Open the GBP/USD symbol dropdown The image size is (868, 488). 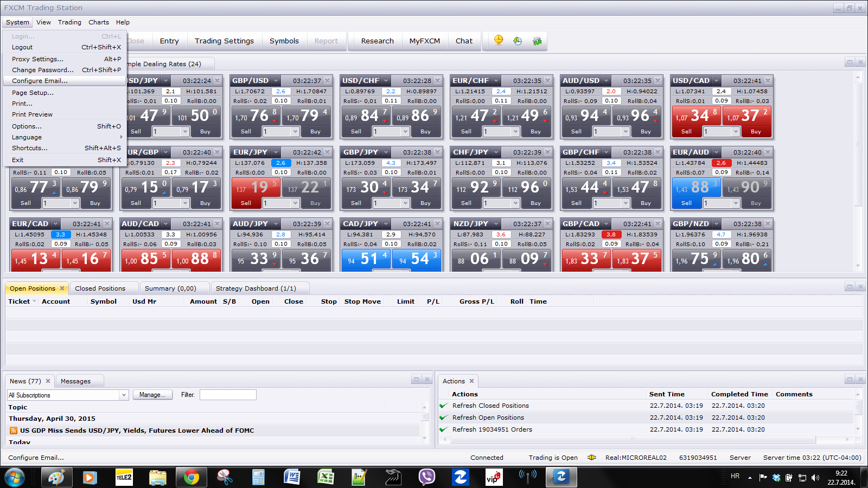[x=276, y=81]
